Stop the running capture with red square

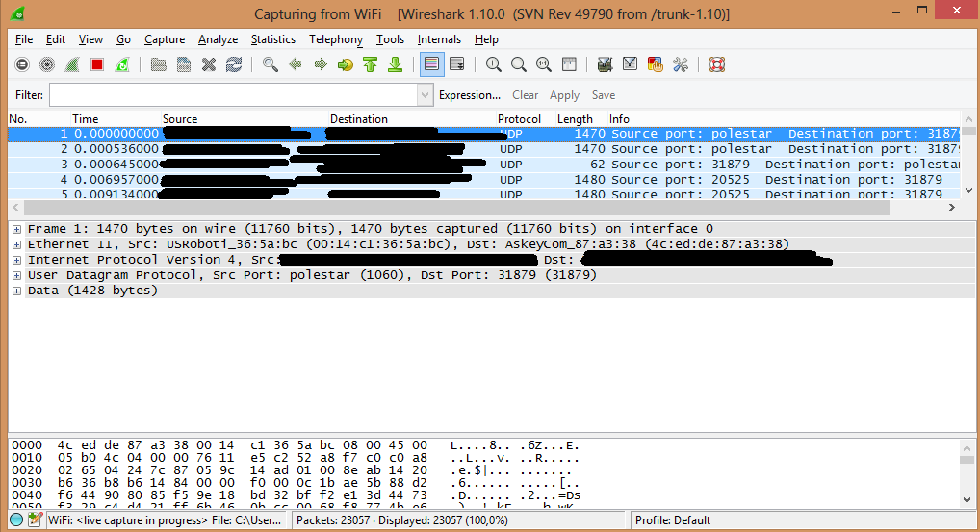(97, 64)
